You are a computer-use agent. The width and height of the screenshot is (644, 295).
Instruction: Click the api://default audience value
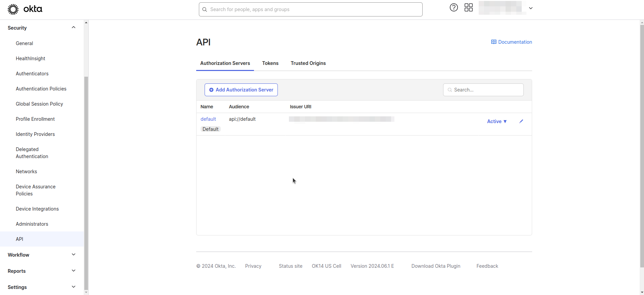(x=242, y=119)
